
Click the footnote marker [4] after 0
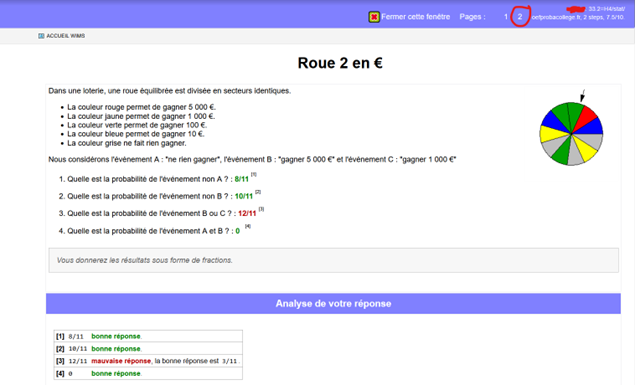[247, 226]
